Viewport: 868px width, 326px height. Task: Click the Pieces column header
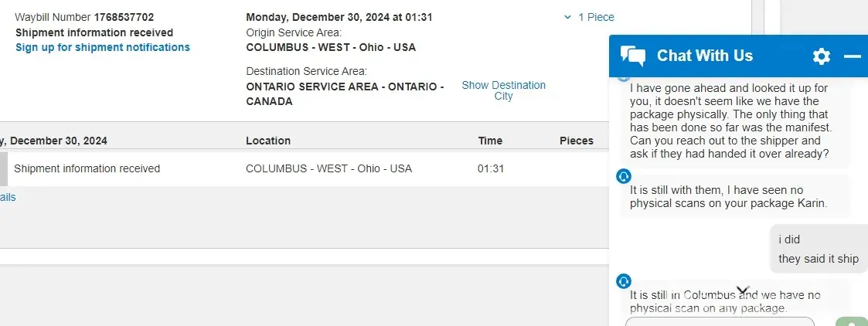click(x=577, y=141)
